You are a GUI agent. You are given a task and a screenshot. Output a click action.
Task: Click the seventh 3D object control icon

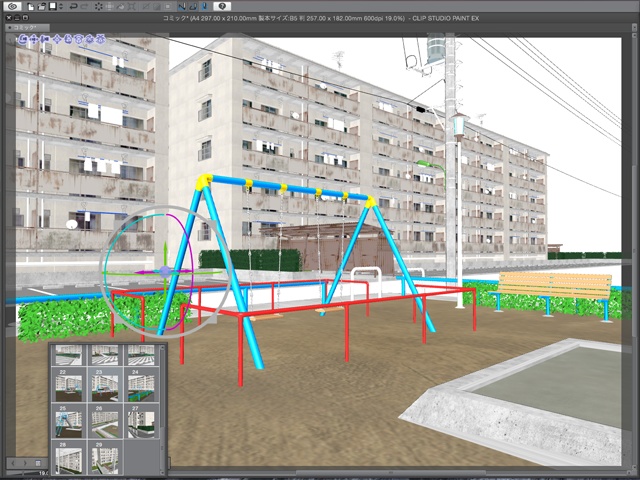(x=89, y=39)
